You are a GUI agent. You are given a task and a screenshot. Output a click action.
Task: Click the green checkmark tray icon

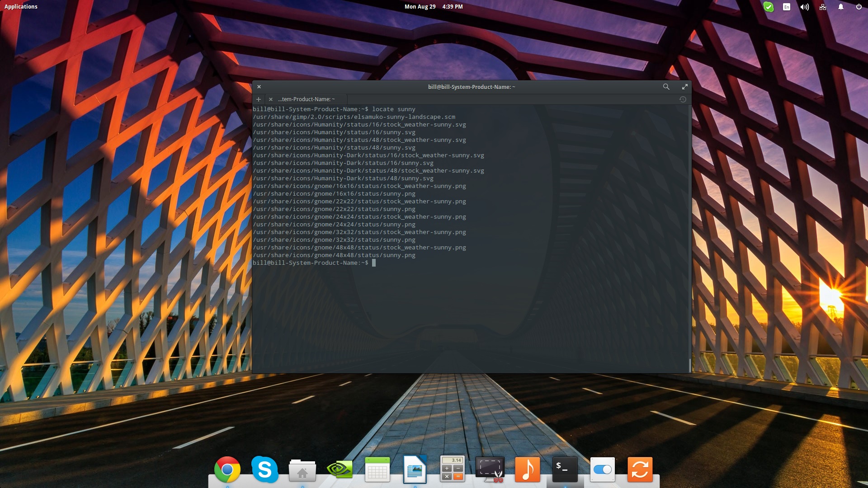pyautogui.click(x=769, y=7)
